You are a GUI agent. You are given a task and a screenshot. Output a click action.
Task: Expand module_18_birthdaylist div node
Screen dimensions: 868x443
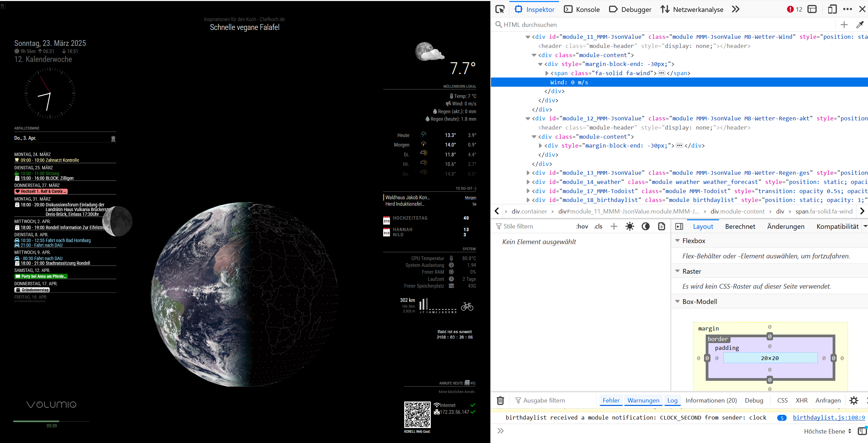tap(528, 200)
